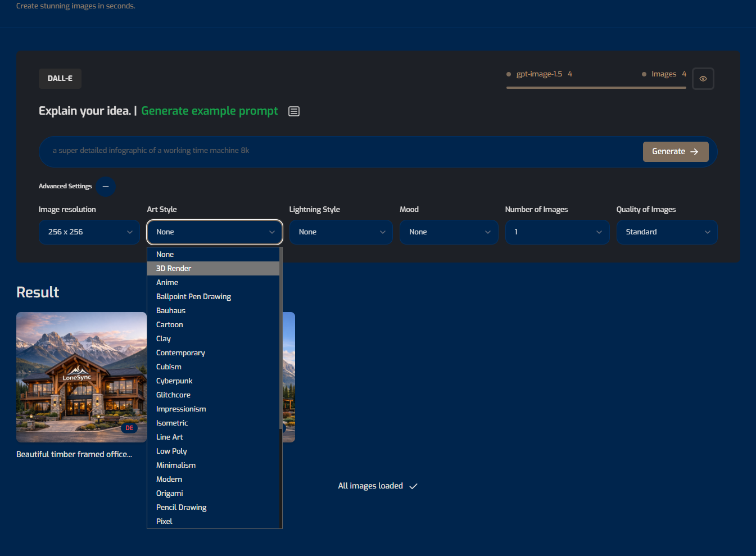Open the Quality of Images dropdown

pyautogui.click(x=667, y=232)
